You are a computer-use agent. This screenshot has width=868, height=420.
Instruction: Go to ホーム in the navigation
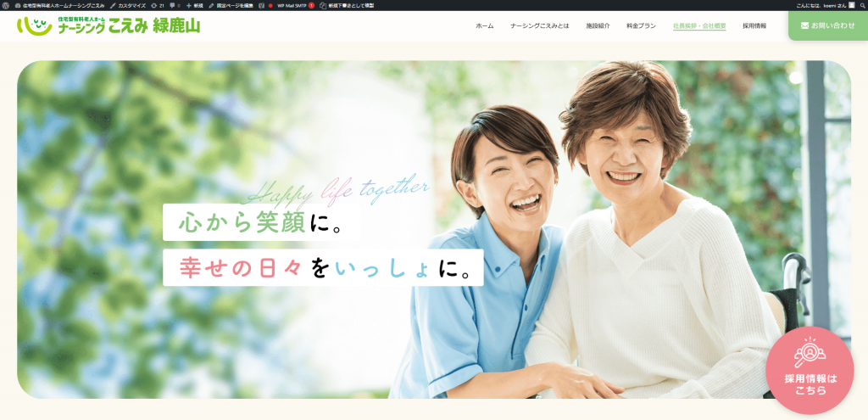(x=484, y=26)
